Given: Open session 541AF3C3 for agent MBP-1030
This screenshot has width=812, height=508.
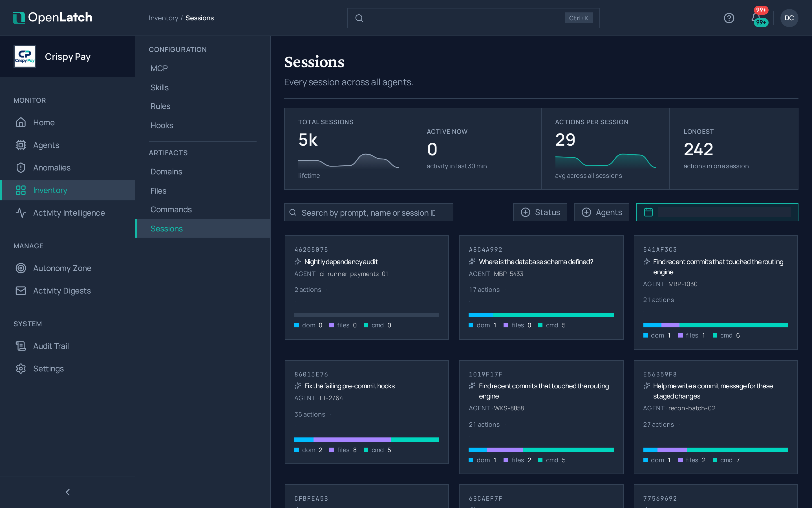Looking at the screenshot, I should click(x=715, y=292).
